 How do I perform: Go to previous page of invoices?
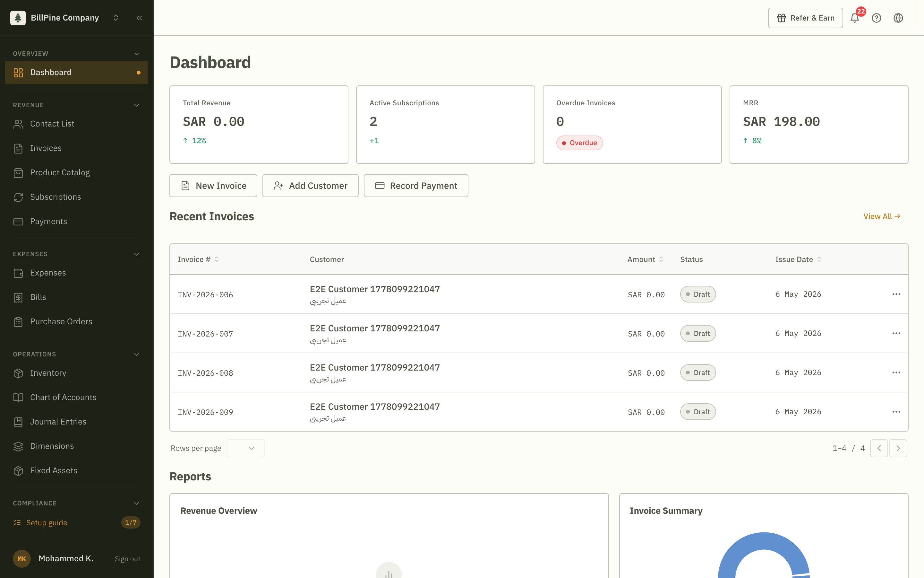click(x=879, y=448)
